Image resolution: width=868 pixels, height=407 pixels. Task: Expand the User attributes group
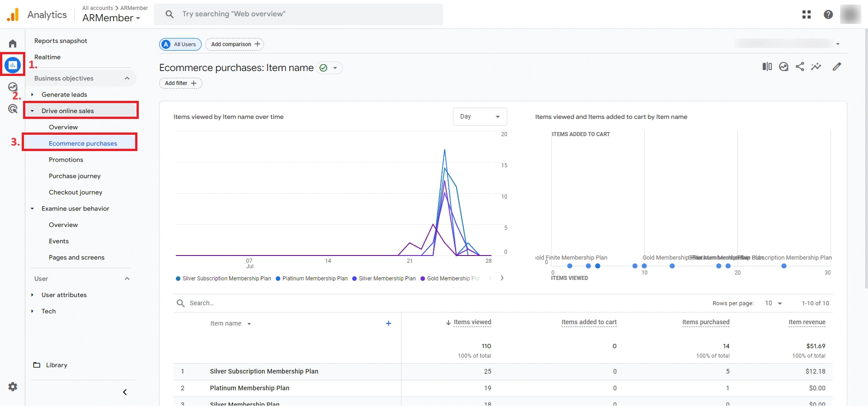[32, 295]
